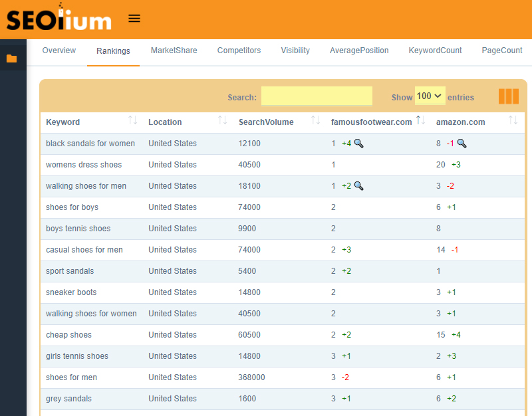
Task: Click amazon rank 15 for cheap shoes
Action: [441, 335]
